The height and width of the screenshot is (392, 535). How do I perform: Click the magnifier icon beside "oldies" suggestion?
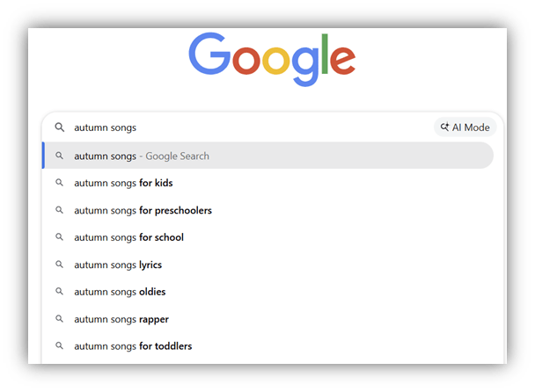60,292
